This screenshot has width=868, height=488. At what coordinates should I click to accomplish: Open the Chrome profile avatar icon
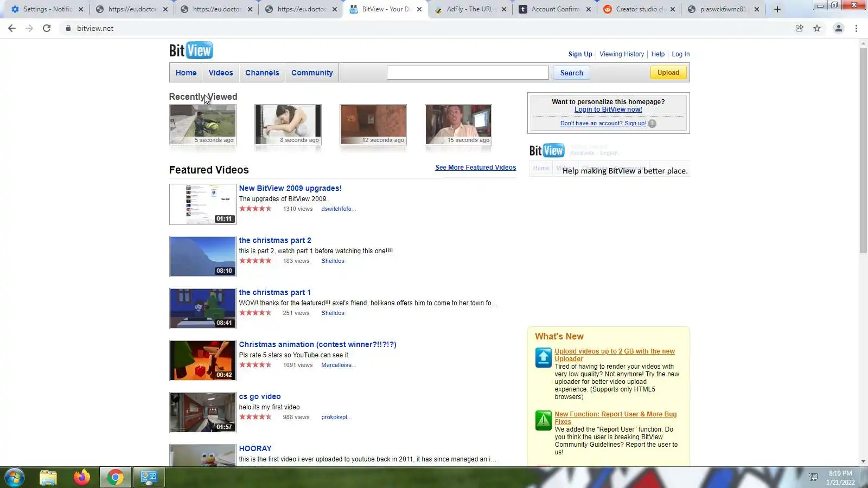click(838, 28)
